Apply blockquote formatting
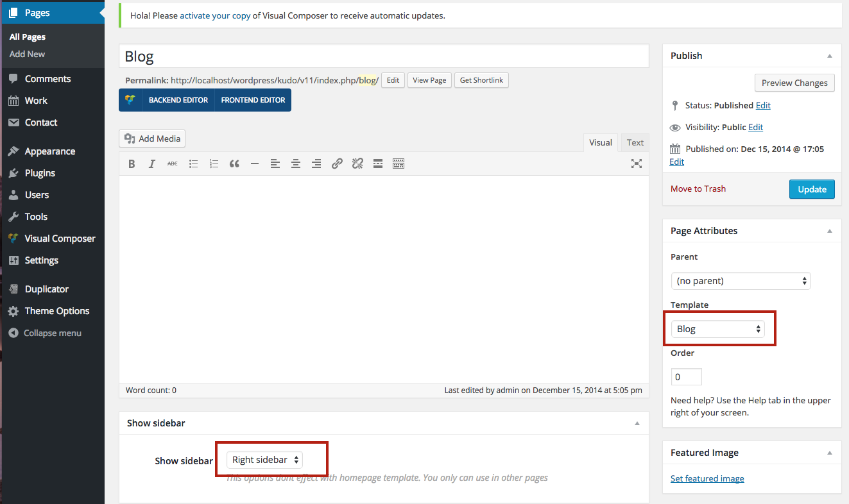The image size is (849, 504). coord(234,164)
